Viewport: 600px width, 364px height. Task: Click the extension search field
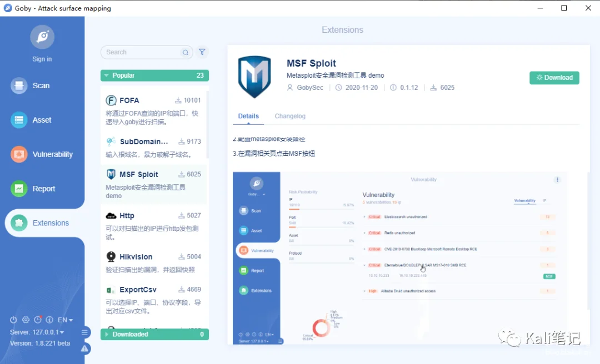tap(147, 52)
